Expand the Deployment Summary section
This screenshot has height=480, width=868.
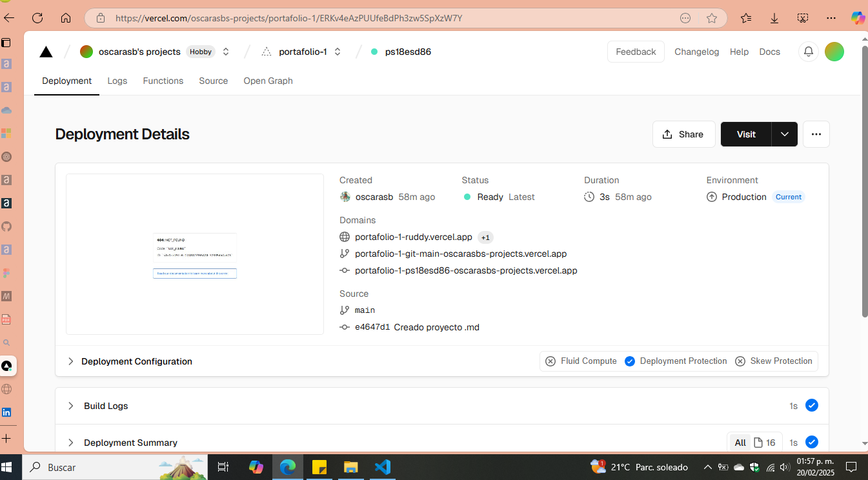point(123,443)
